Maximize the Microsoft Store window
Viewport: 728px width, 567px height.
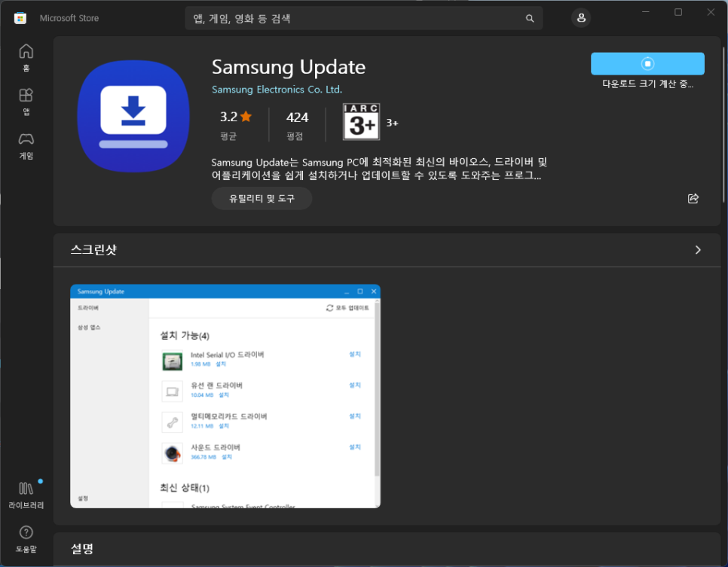pos(678,12)
